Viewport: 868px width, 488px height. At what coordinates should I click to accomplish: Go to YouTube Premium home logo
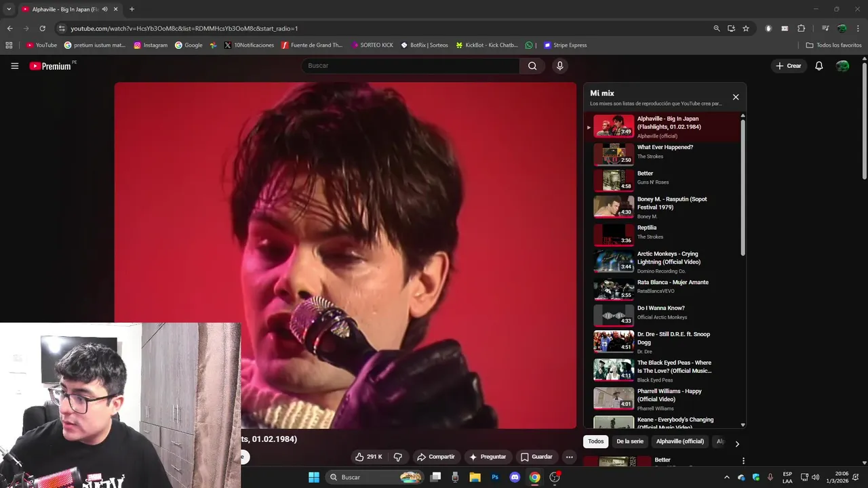tap(50, 66)
